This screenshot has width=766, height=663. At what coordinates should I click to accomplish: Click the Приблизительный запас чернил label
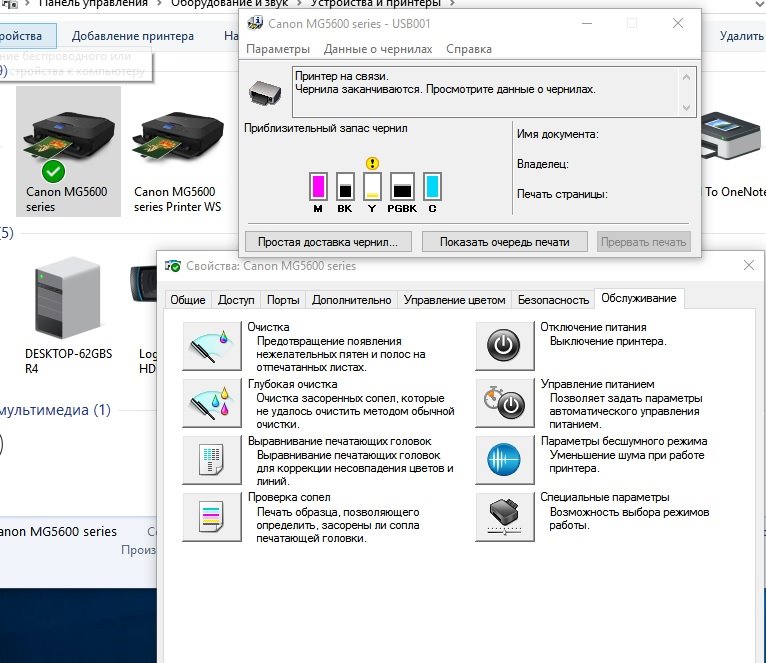click(326, 128)
